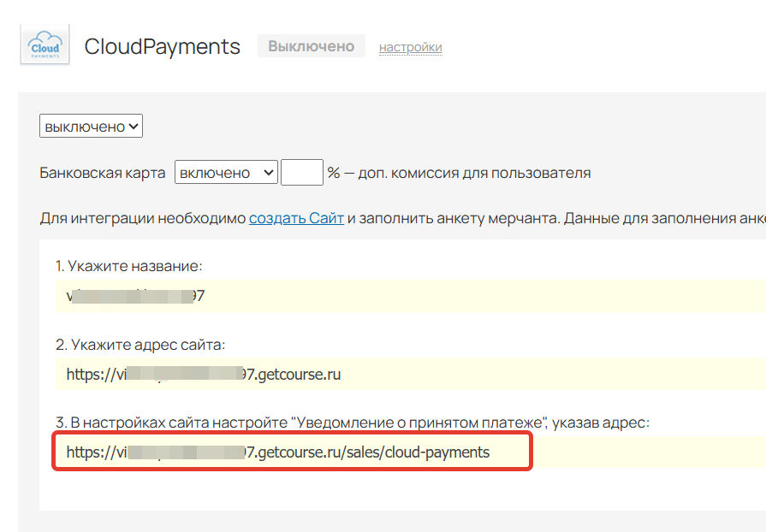Open the настройки link
Viewport: 766px width, 532px height.
click(x=410, y=47)
